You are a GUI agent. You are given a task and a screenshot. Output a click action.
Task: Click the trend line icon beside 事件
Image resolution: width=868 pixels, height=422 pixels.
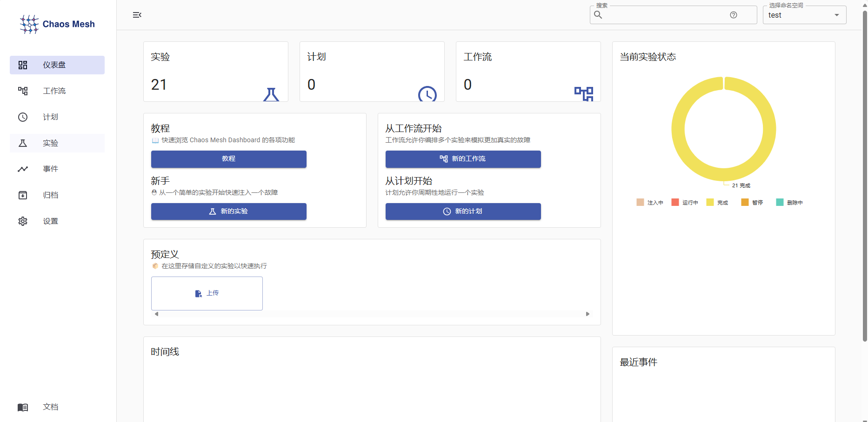coord(23,169)
